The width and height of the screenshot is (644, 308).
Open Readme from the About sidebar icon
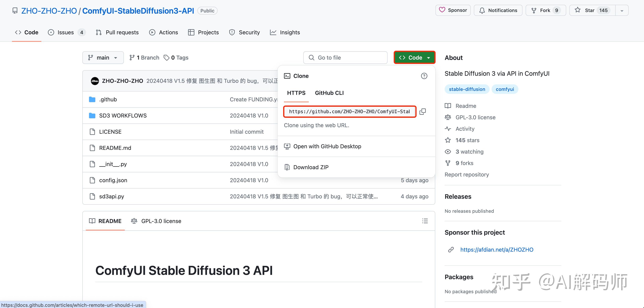tap(448, 106)
